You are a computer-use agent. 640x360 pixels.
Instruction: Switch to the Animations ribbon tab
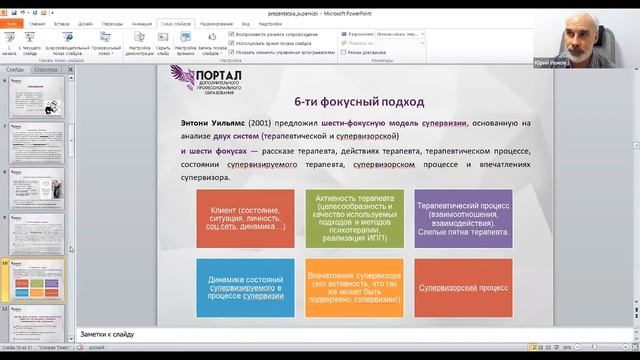point(142,24)
